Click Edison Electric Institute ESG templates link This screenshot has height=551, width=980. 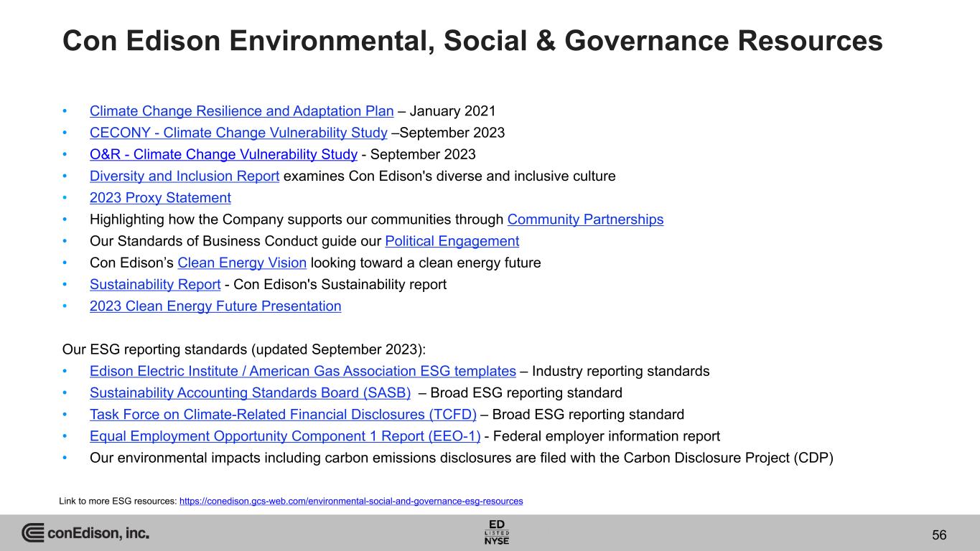coord(302,372)
